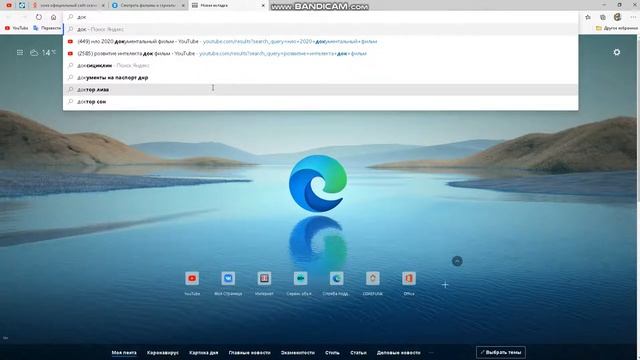Click the 'Выбрать темы' button
This screenshot has height=360, width=640.
click(x=500, y=352)
